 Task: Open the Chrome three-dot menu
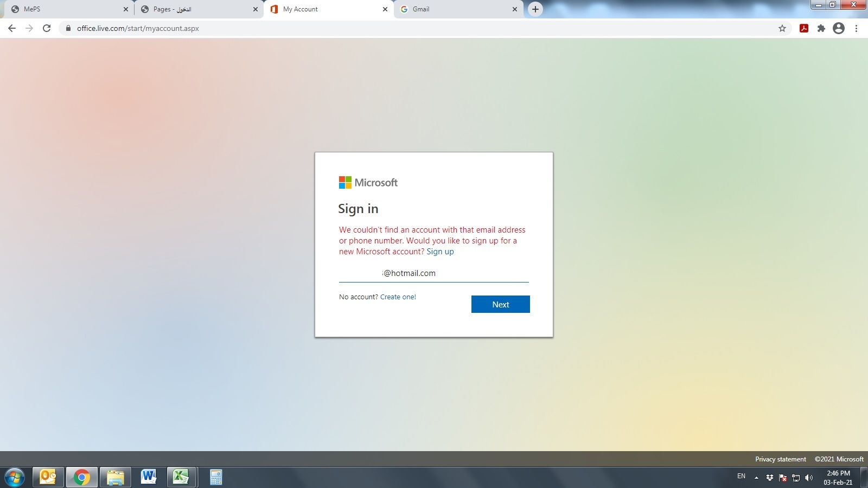[x=856, y=28]
